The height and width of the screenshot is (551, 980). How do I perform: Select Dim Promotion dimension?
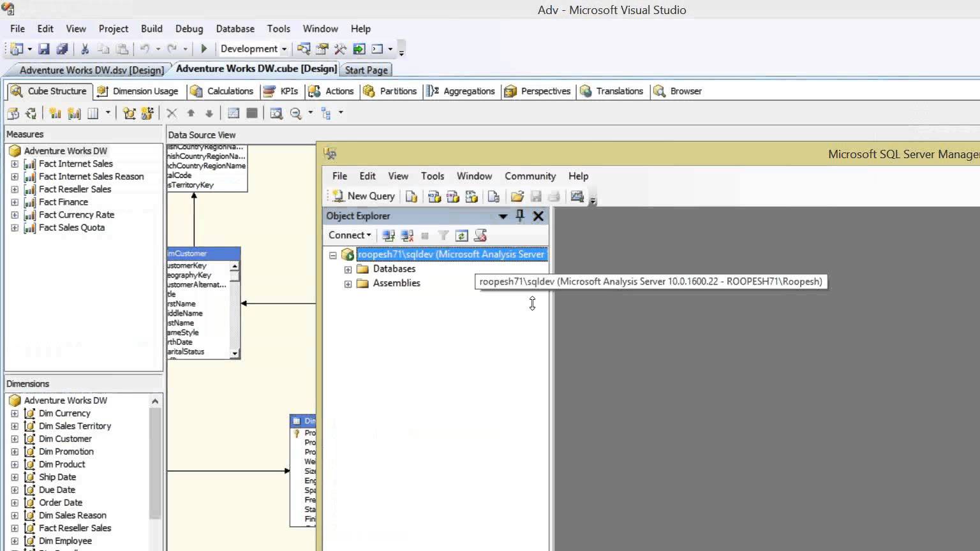pos(66,452)
